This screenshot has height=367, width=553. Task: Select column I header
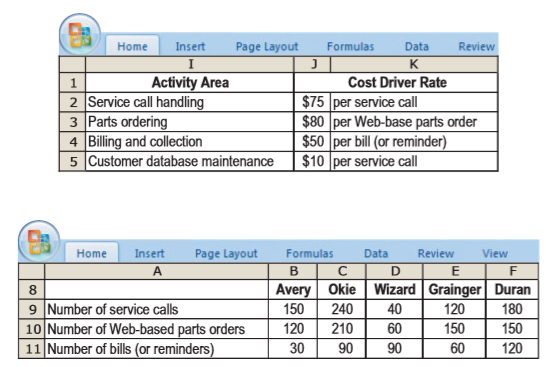coord(190,64)
